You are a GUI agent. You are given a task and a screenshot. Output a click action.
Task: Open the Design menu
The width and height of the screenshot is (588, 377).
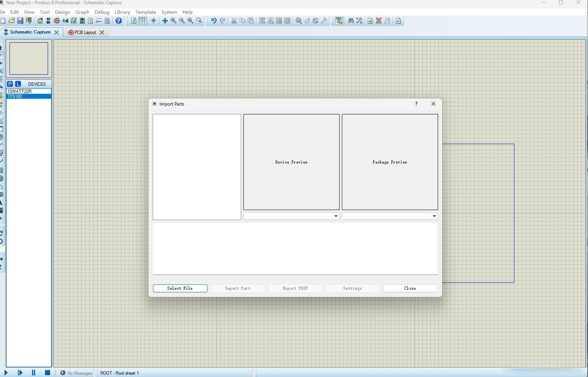coord(63,12)
